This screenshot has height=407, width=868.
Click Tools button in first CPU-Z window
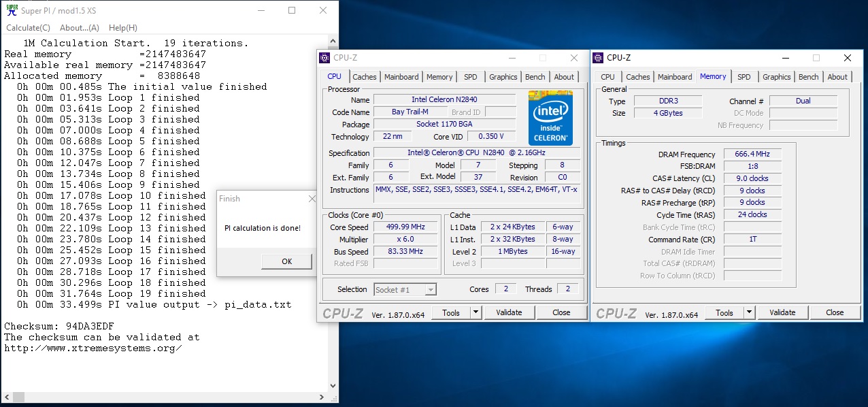[451, 312]
